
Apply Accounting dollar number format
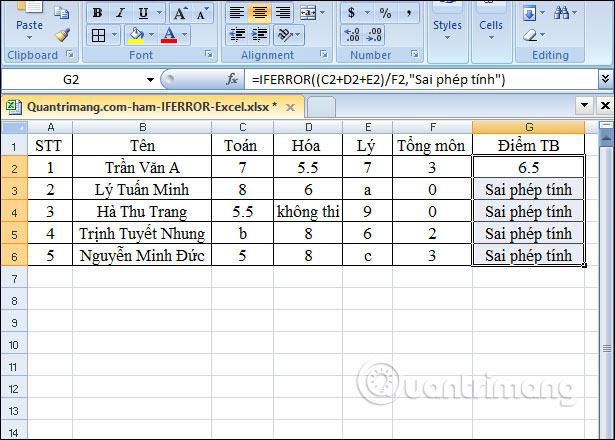(351, 13)
